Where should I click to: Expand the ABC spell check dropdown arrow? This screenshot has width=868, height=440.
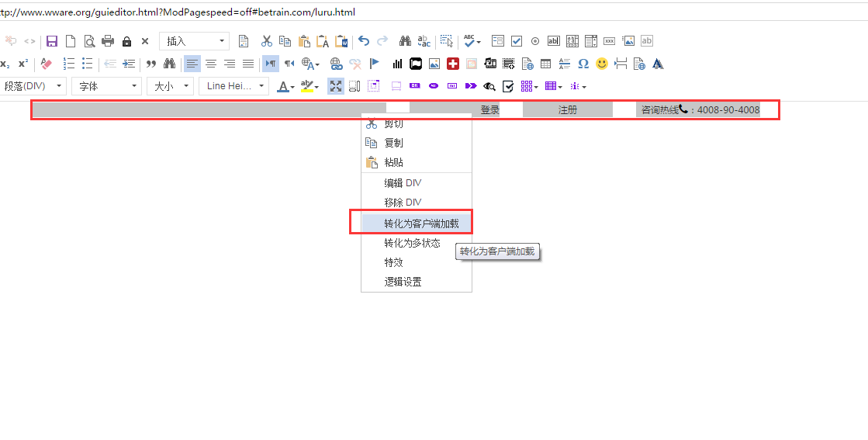479,41
